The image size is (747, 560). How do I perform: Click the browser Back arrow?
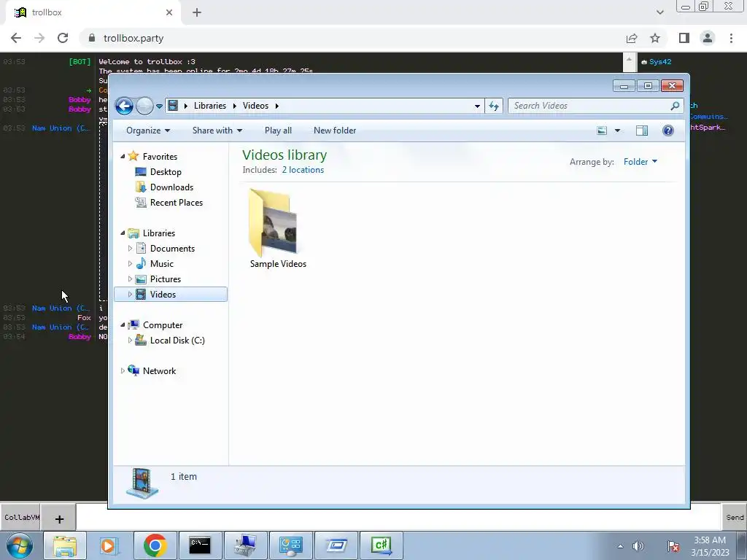click(x=16, y=38)
